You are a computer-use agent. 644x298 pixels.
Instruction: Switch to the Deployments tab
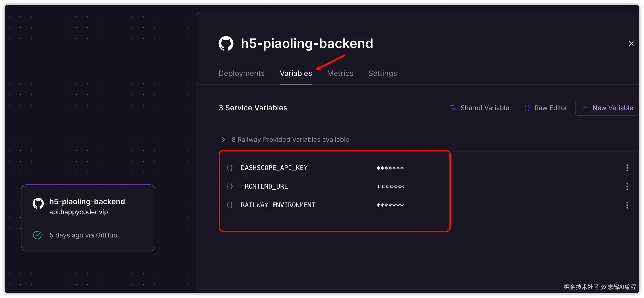241,73
